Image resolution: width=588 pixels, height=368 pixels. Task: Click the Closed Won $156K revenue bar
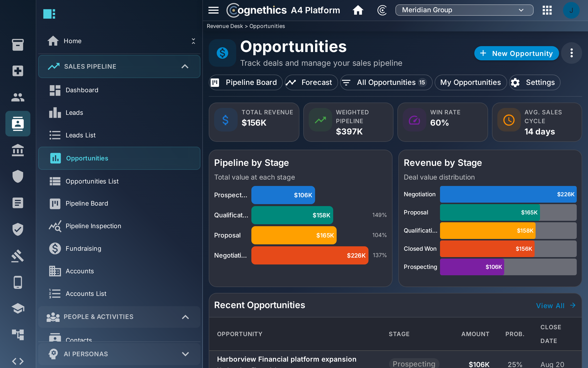(x=487, y=249)
